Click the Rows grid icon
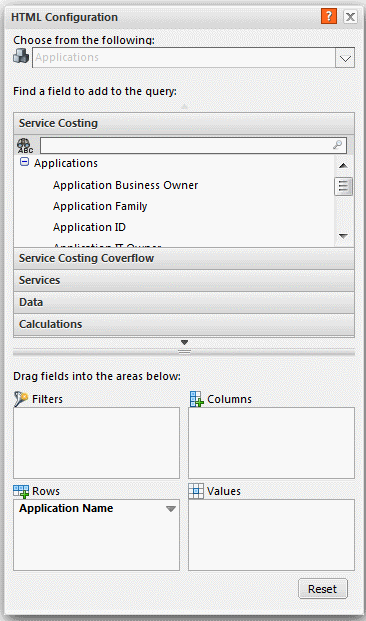366x621 pixels. click(21, 491)
